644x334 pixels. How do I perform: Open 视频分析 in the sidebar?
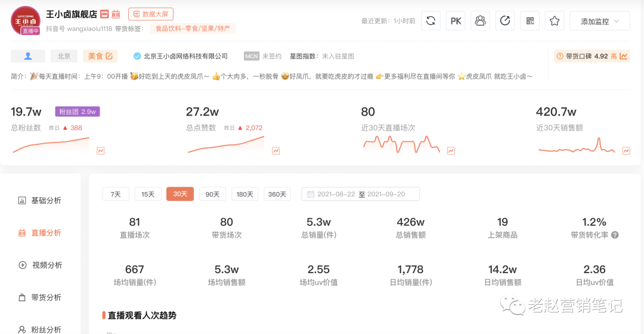41,265
